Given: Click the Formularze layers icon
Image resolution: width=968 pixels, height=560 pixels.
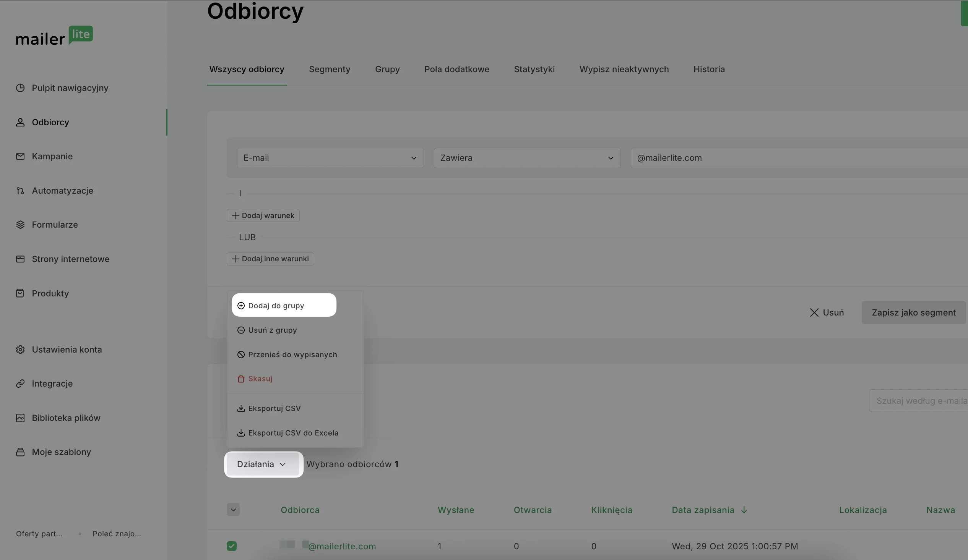Looking at the screenshot, I should tap(20, 225).
